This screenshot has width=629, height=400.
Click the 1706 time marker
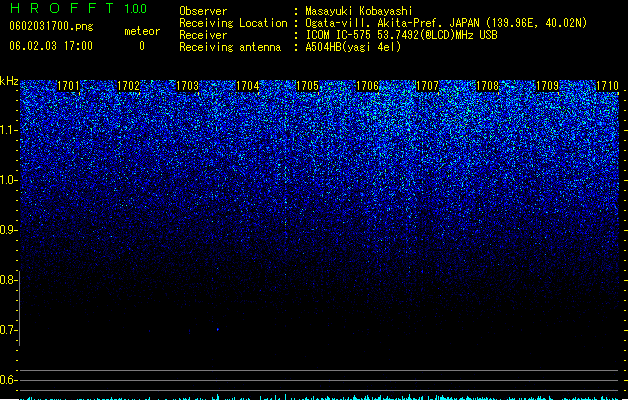click(368, 86)
